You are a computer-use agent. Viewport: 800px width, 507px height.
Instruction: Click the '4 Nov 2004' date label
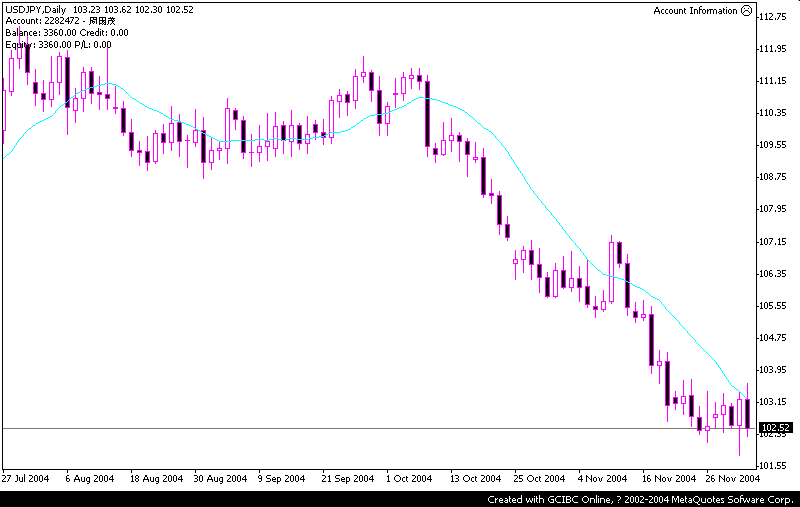click(603, 478)
